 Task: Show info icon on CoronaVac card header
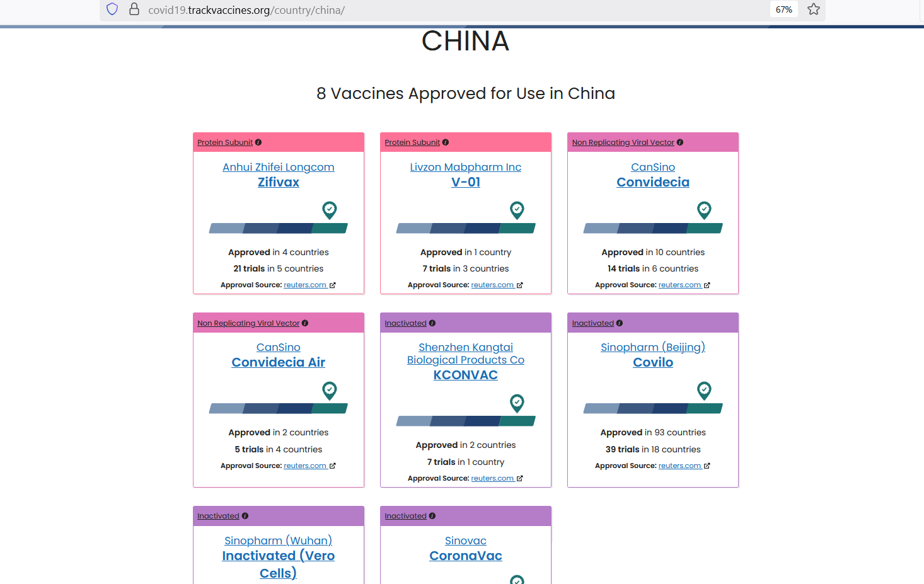pyautogui.click(x=432, y=516)
